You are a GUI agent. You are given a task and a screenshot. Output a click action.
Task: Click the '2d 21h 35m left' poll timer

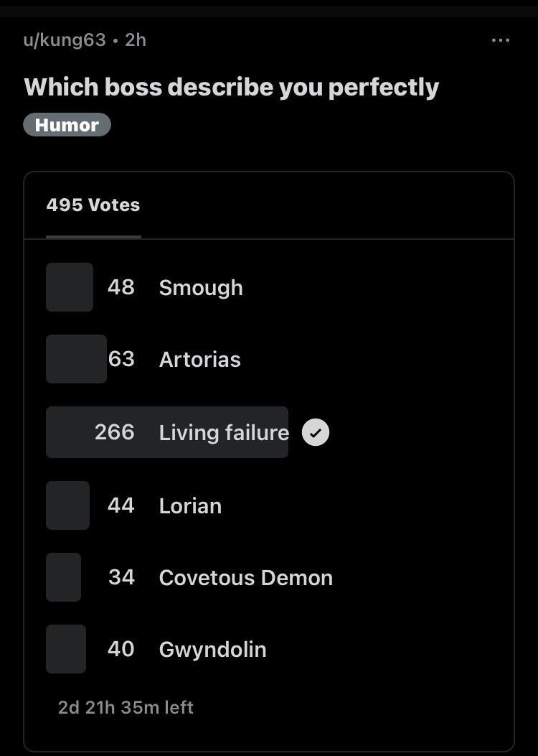(126, 708)
